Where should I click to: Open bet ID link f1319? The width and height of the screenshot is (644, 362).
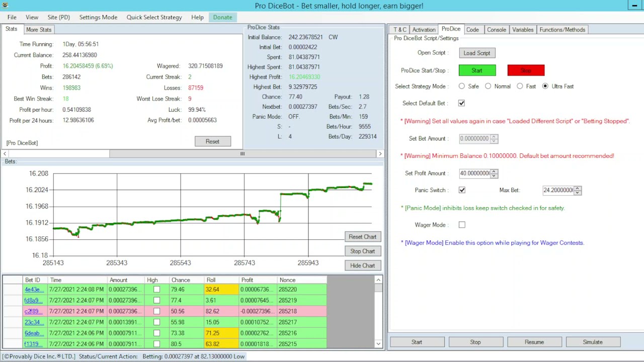point(34,344)
